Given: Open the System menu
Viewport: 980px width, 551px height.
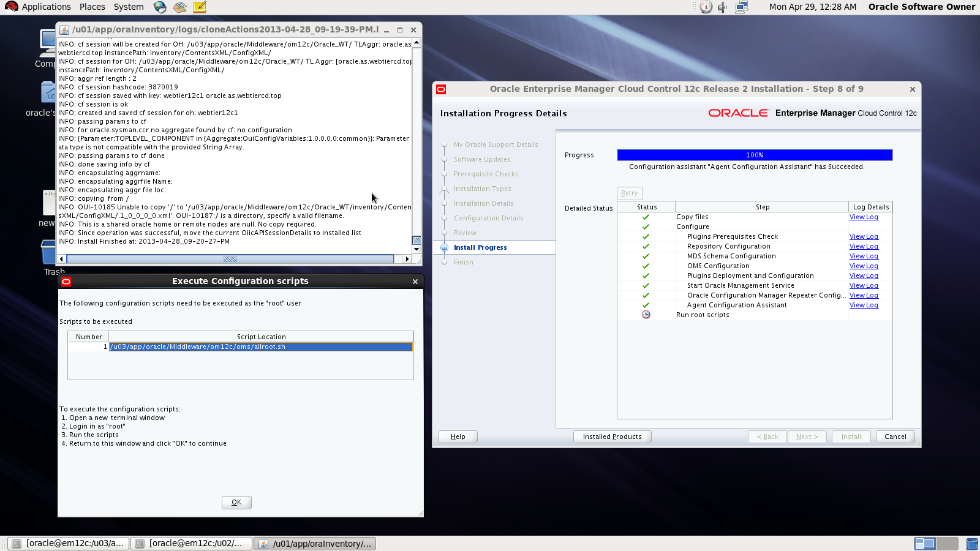Looking at the screenshot, I should 129,7.
